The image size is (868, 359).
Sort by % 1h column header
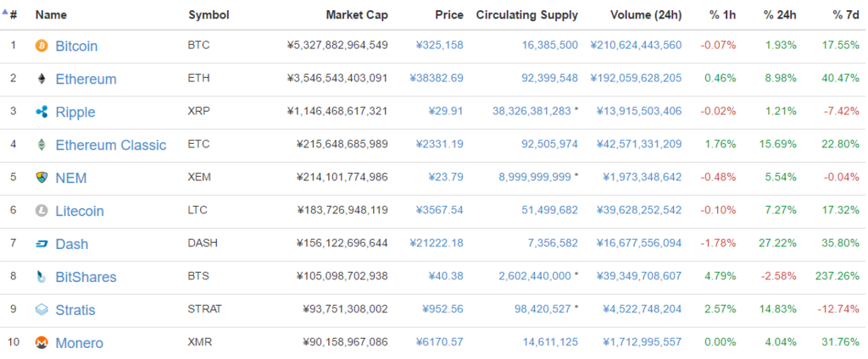point(723,15)
